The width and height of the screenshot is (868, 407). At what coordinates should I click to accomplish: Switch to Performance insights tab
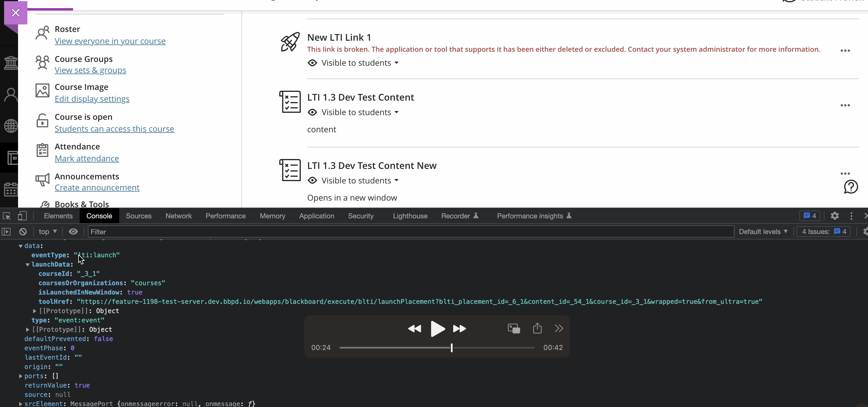(x=534, y=216)
